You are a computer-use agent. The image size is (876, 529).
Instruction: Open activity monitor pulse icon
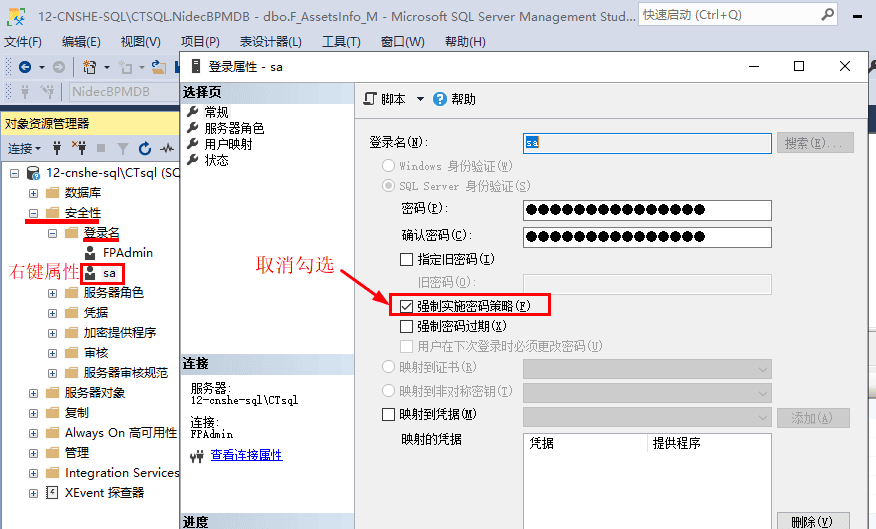(166, 148)
